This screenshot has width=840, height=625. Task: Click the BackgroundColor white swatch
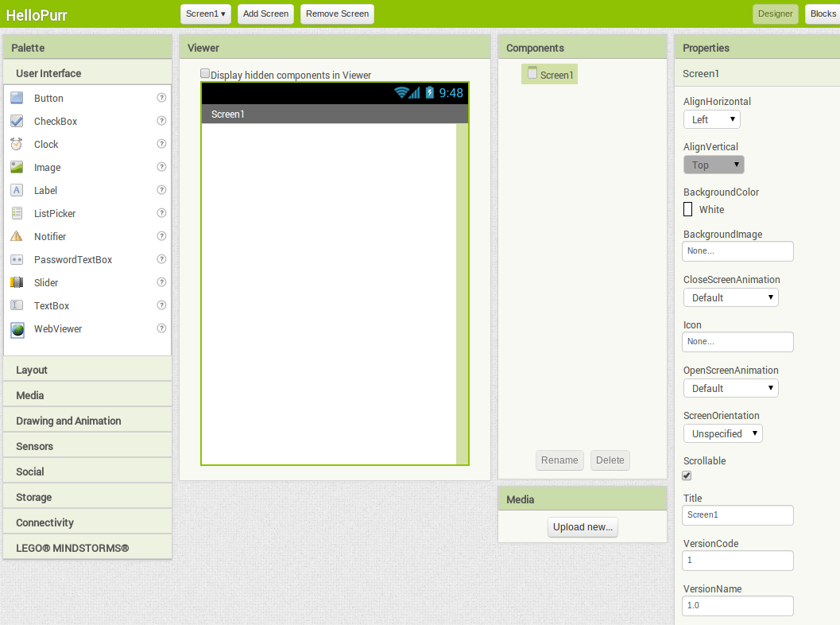click(688, 210)
